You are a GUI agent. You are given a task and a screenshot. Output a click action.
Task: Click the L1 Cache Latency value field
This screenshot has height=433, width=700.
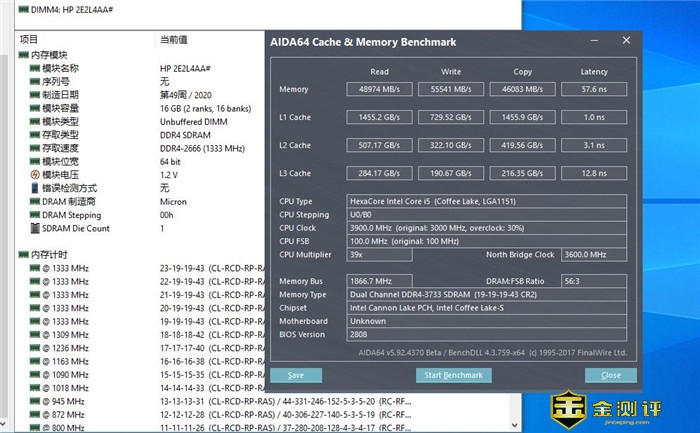click(594, 117)
